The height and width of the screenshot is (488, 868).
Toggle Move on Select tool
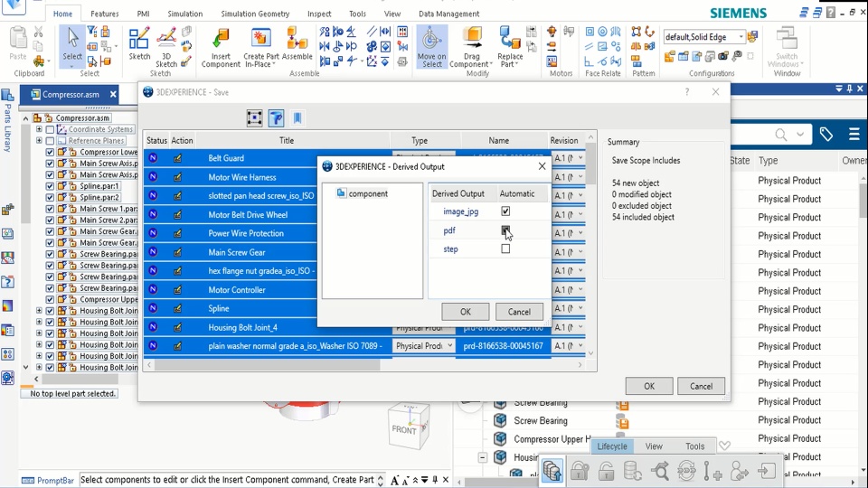click(x=432, y=48)
